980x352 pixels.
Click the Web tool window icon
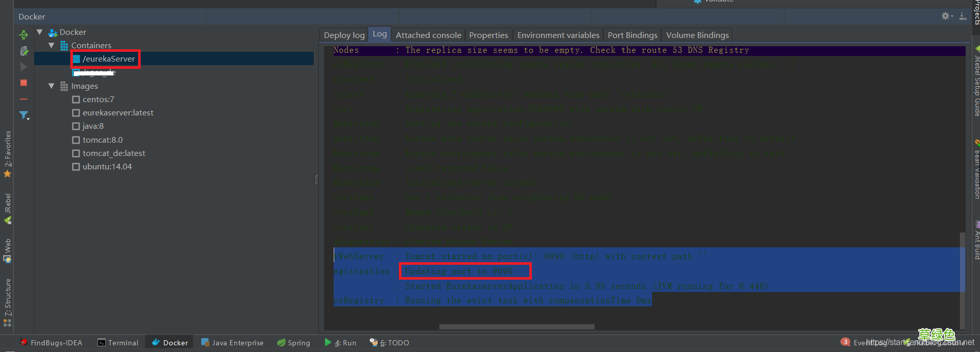[7, 259]
